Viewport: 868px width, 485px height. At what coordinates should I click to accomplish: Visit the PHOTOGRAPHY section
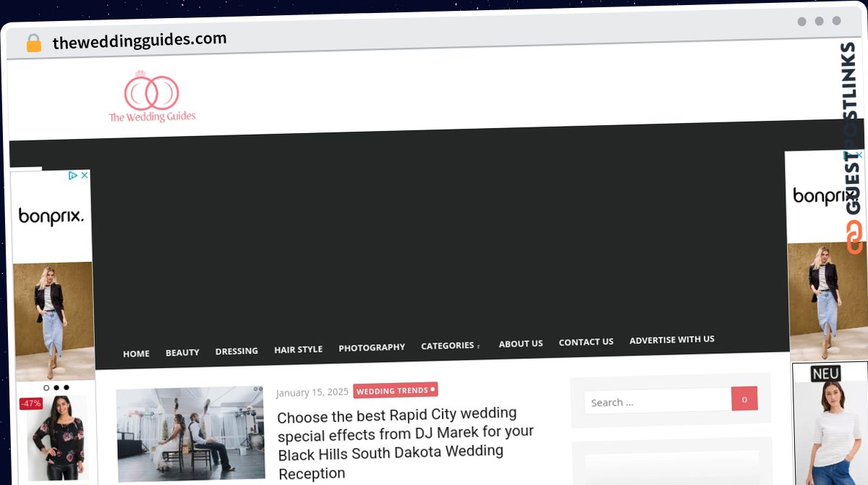click(x=372, y=347)
